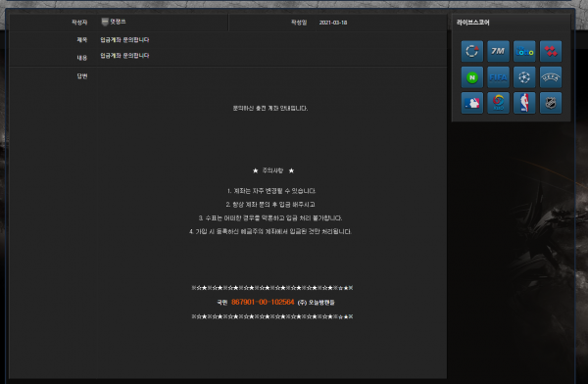
Task: Open the KBO baseball league icon
Action: [498, 103]
